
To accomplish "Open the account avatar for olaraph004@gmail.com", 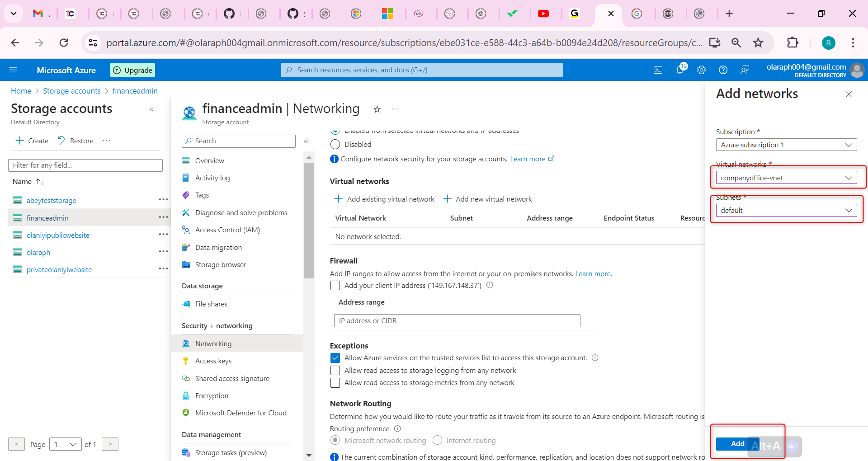I will 857,70.
